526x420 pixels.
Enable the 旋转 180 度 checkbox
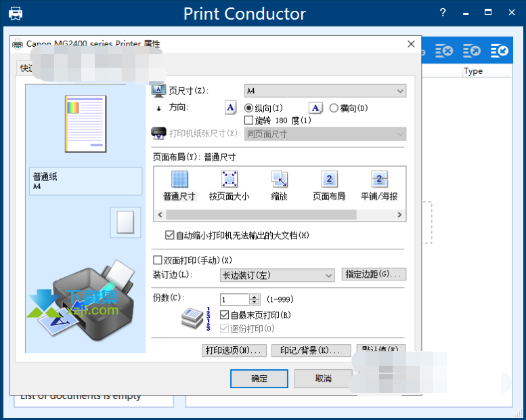pyautogui.click(x=248, y=120)
